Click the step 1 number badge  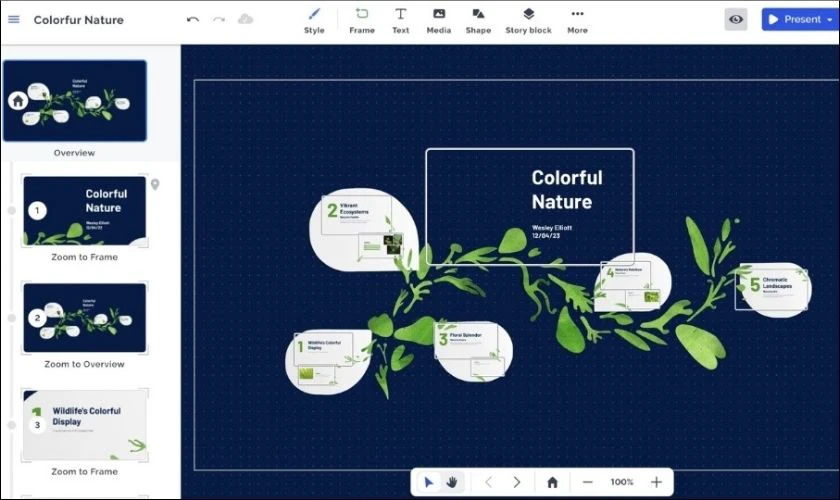pos(37,211)
